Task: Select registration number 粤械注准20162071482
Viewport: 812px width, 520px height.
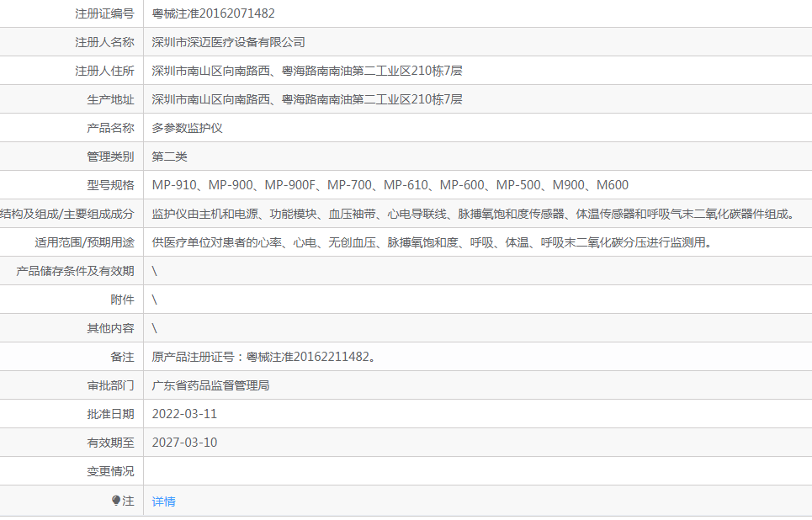Action: (214, 13)
